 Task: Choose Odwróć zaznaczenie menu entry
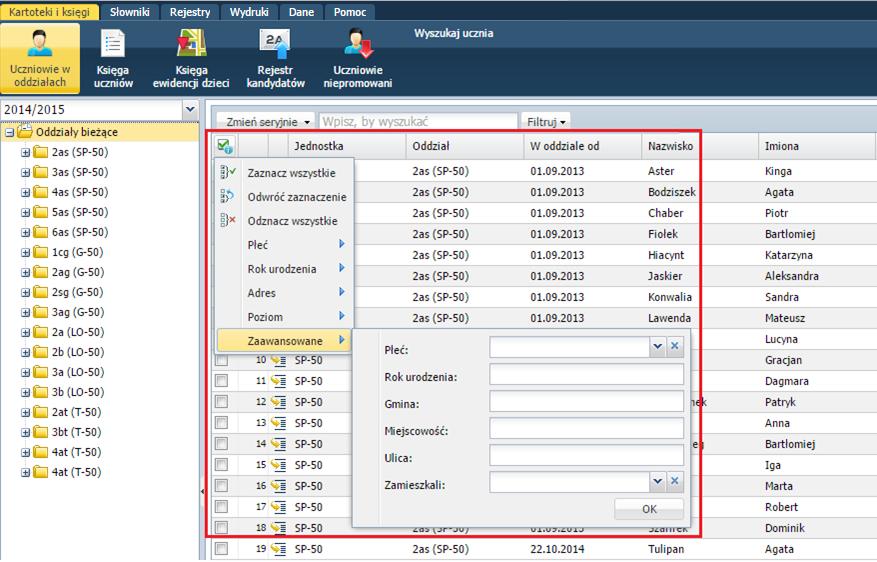click(x=284, y=196)
